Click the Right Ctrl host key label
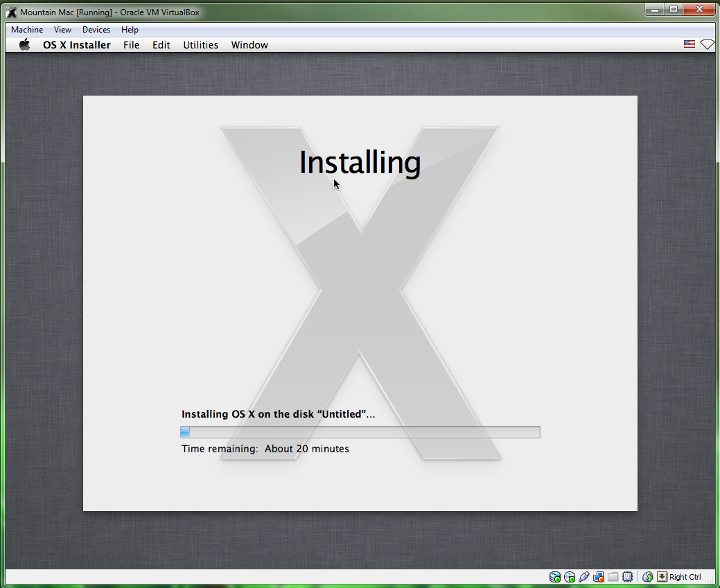 click(685, 577)
